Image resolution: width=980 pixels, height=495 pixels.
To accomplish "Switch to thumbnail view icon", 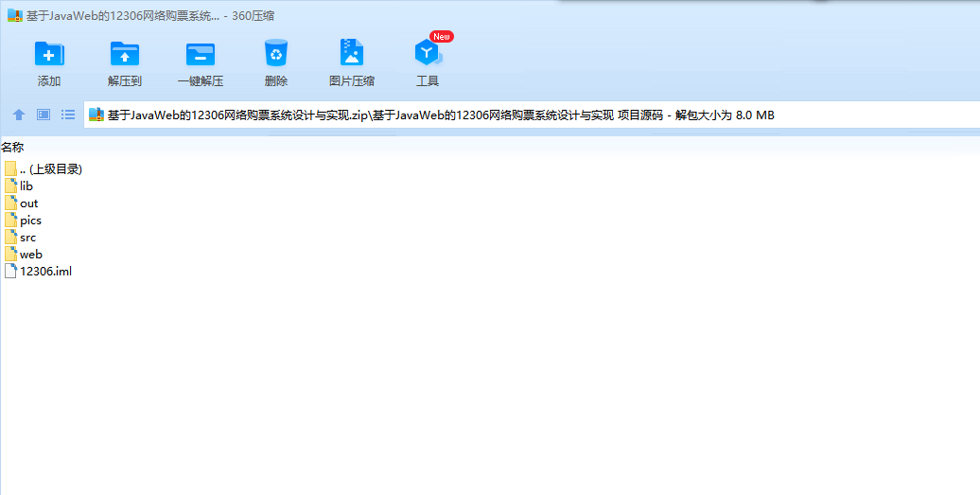I will (44, 115).
